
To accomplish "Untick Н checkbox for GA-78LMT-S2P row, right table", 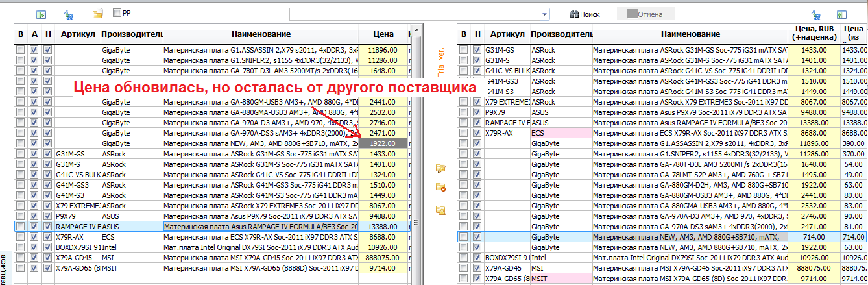I will coord(477,175).
